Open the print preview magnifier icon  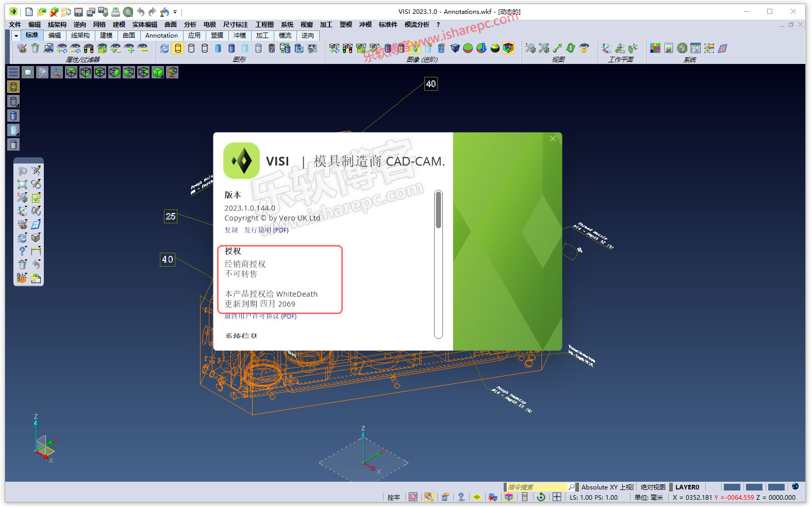128,12
